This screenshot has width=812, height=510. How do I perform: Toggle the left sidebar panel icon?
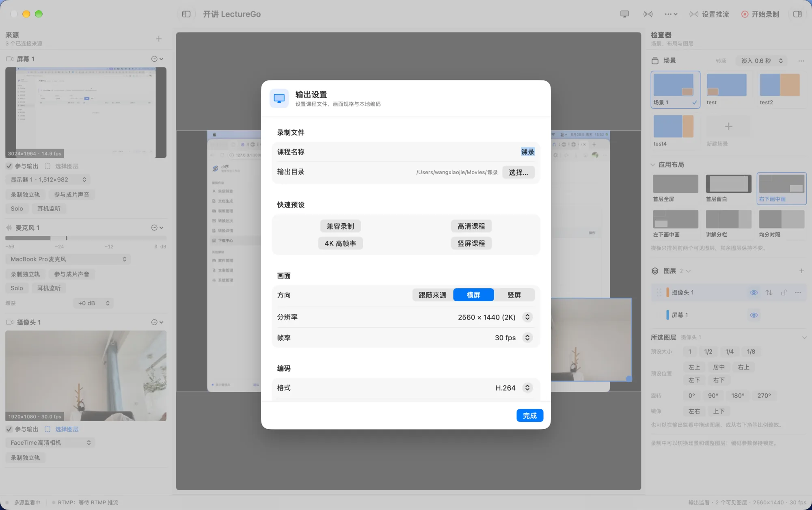pos(186,14)
